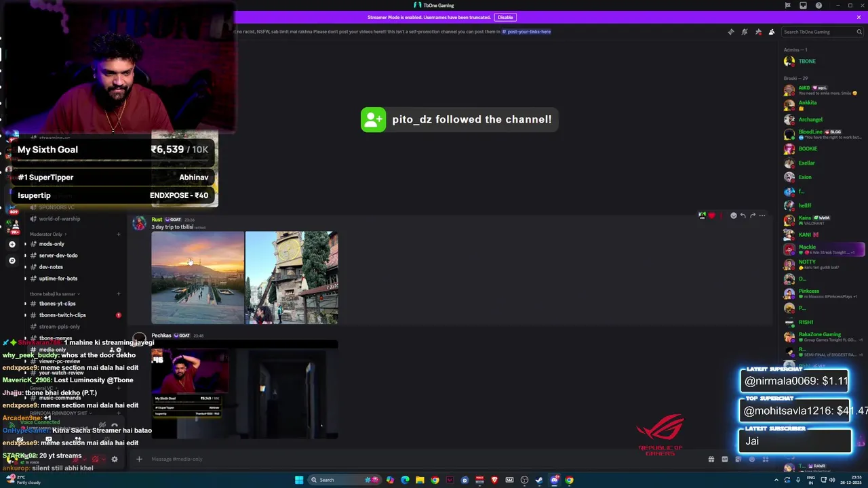Open the post-your-links-here channel link

526,32
